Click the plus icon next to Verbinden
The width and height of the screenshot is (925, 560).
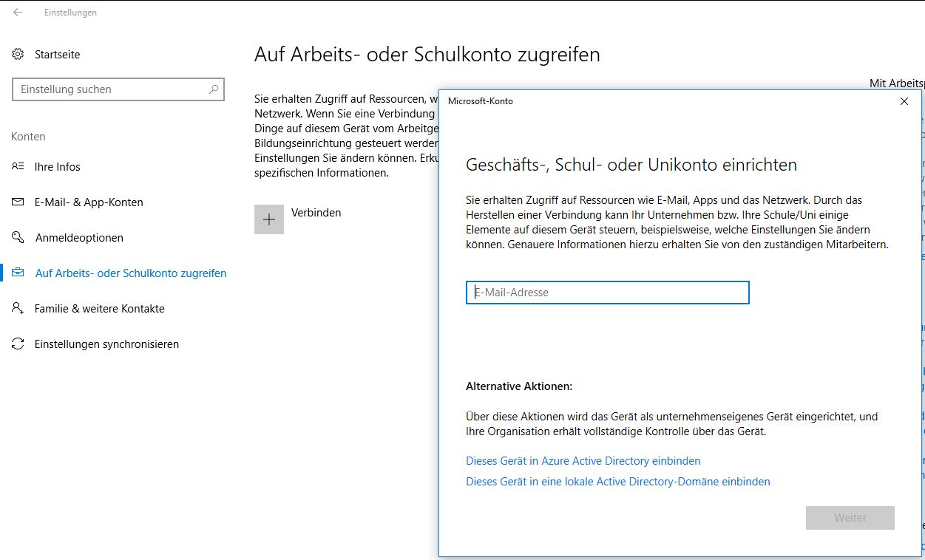[269, 219]
